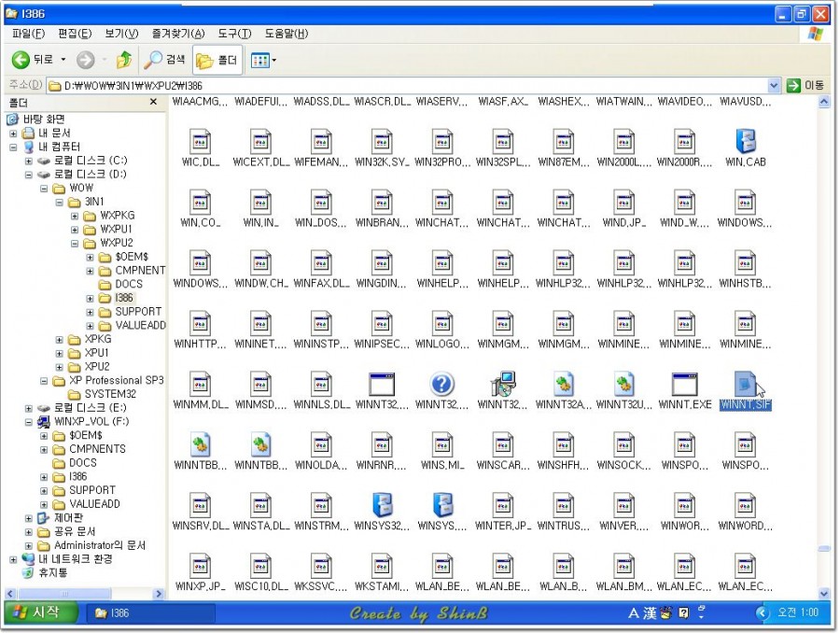Open the 도움말(H) menu
The width and height of the screenshot is (840, 633).
(287, 34)
